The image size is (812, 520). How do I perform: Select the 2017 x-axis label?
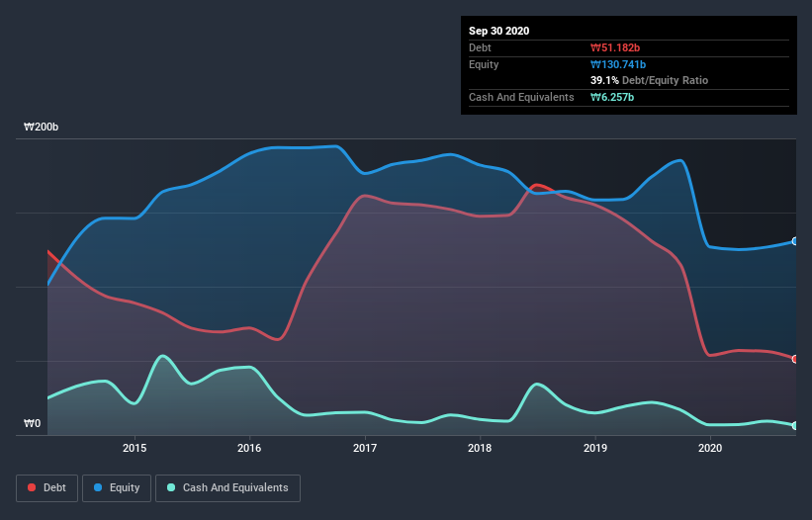(x=365, y=448)
